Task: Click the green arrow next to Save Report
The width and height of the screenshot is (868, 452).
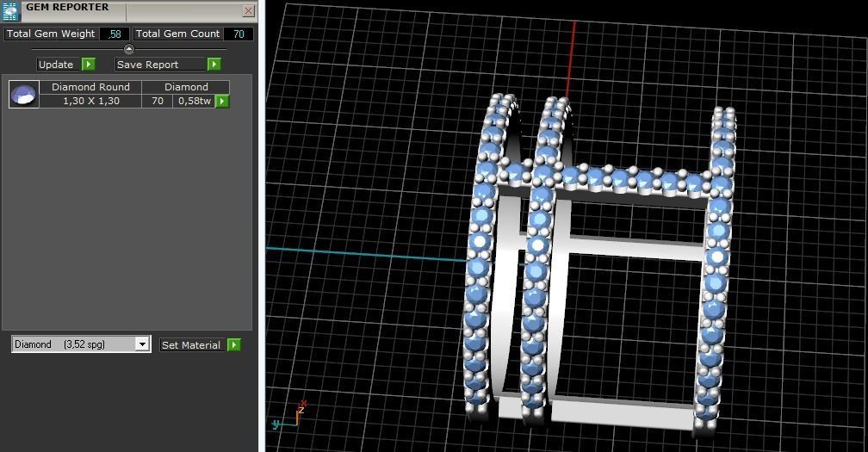Action: point(214,65)
